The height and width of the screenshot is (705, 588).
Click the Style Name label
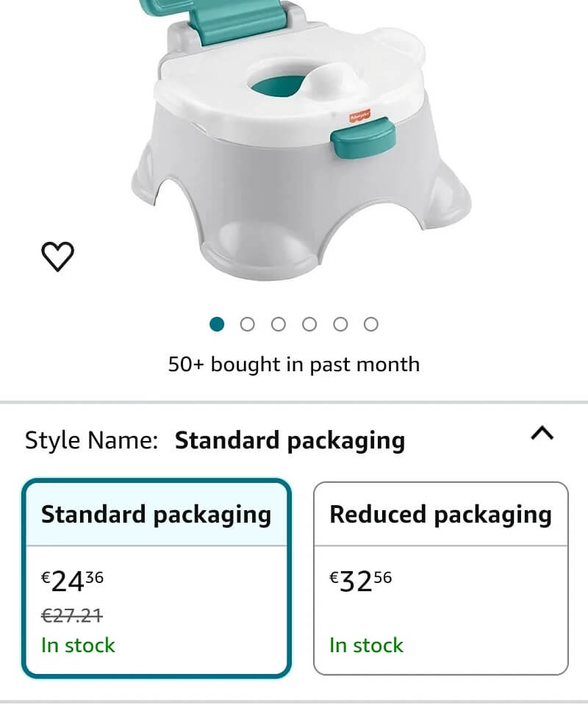[x=92, y=440]
